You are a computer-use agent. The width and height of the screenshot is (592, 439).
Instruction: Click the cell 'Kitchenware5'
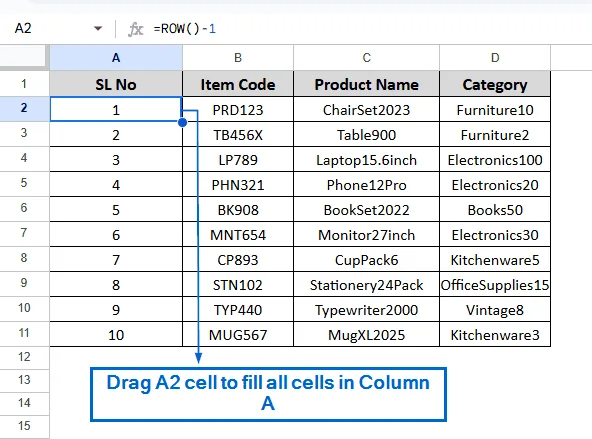(495, 260)
